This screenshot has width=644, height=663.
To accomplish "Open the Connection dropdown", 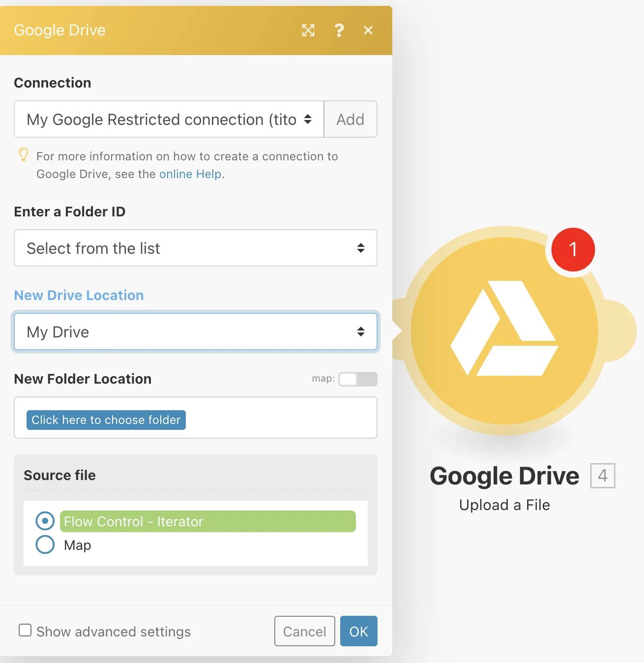I will [x=169, y=119].
